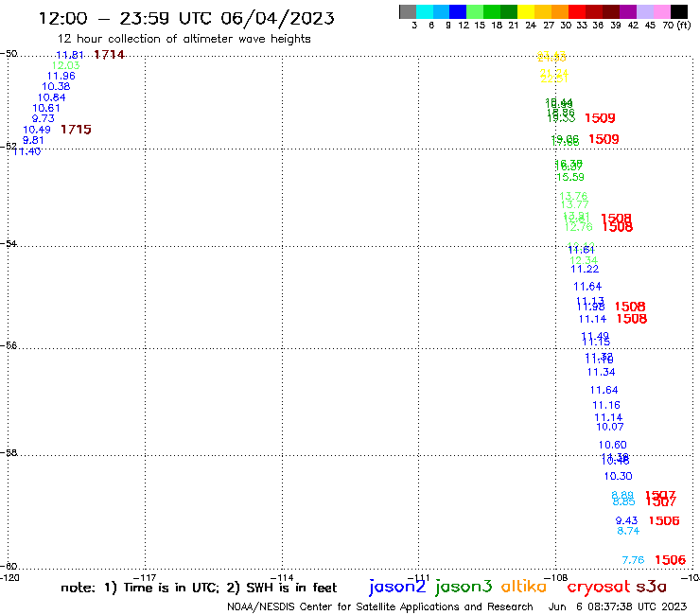Click the dark red 's3a' legend label
This screenshot has height=615, width=700.
click(652, 587)
